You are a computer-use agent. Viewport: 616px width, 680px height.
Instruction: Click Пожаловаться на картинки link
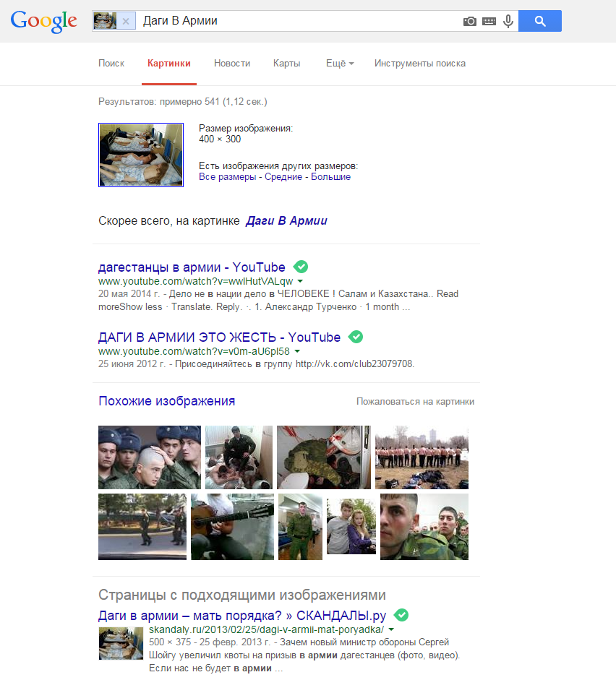point(415,402)
